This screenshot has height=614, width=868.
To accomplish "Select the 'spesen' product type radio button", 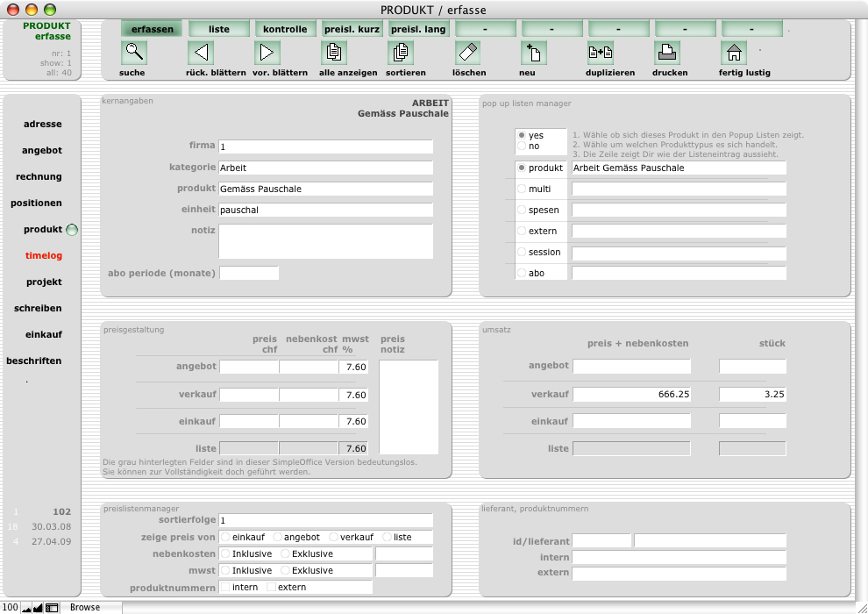I will [x=523, y=211].
